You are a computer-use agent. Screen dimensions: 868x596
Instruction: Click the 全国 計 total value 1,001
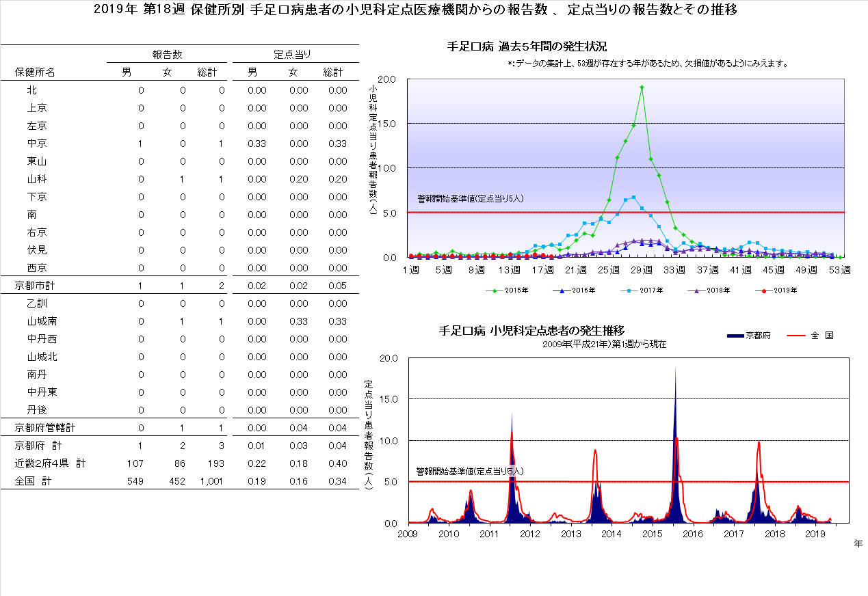[211, 481]
